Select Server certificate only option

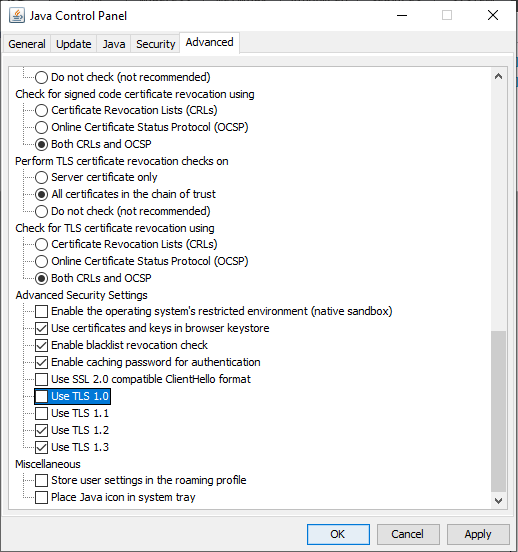point(41,177)
